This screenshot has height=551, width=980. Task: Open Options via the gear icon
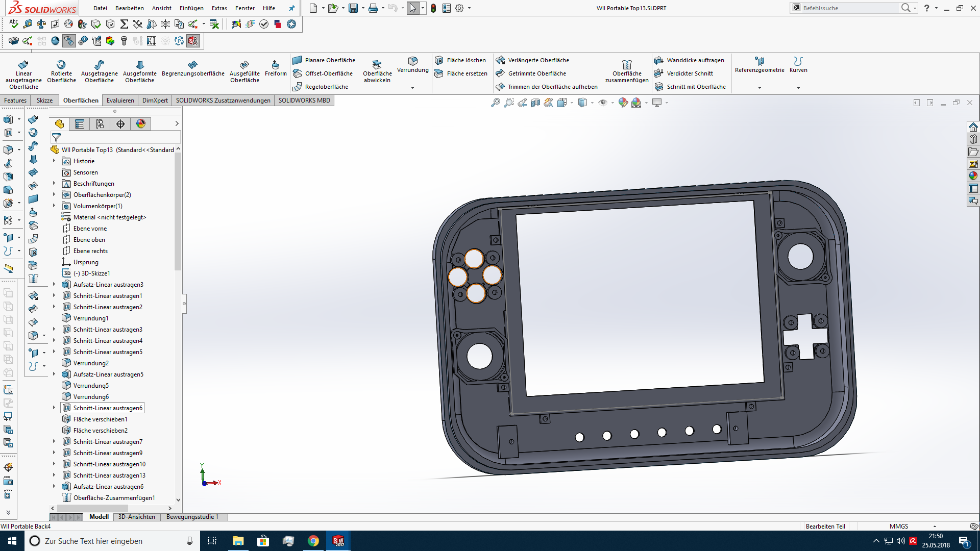(x=459, y=8)
